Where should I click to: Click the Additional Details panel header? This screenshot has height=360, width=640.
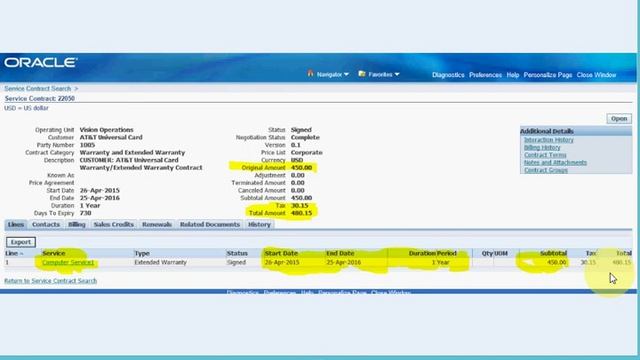click(x=576, y=131)
